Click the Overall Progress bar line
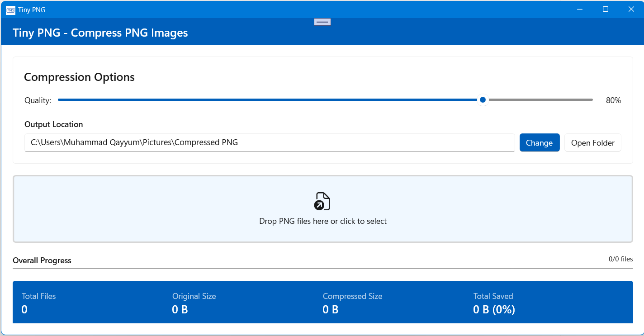The image size is (644, 336). point(322,268)
